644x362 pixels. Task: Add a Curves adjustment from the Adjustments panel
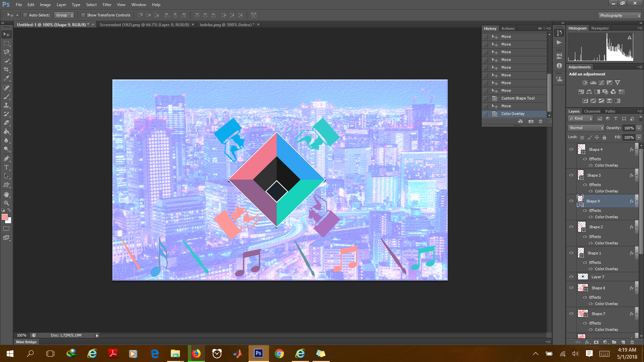tap(601, 82)
